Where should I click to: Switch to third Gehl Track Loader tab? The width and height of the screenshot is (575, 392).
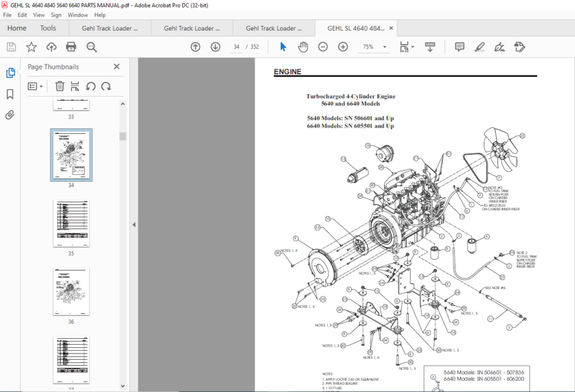274,28
